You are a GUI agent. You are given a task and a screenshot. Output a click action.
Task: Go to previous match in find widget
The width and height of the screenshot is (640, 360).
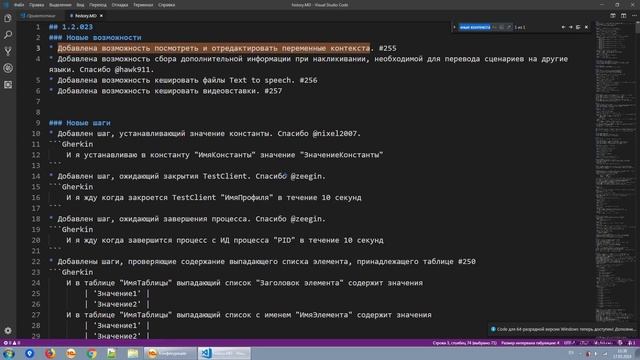[563, 27]
